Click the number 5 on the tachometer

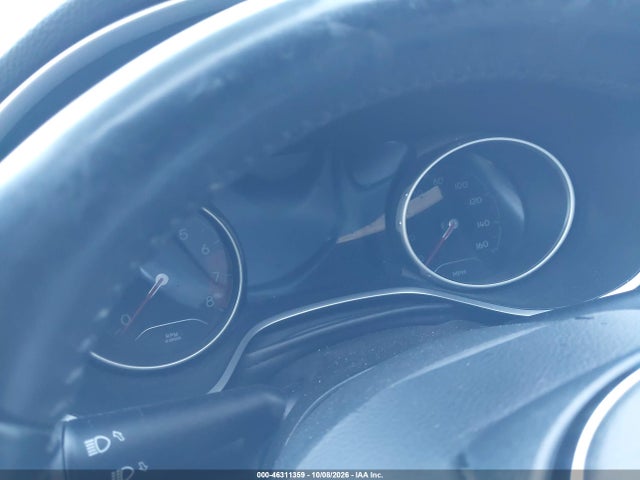click(183, 234)
